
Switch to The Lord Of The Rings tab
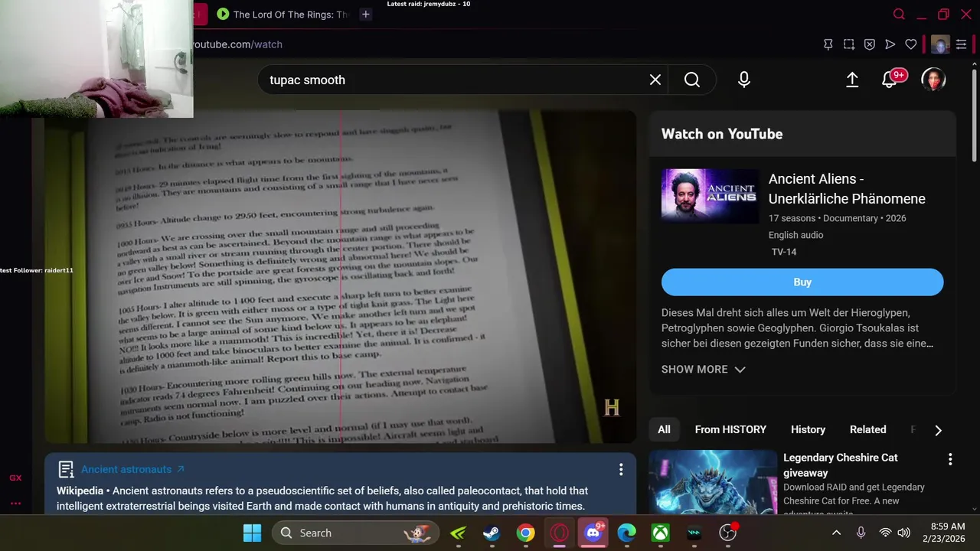click(282, 14)
